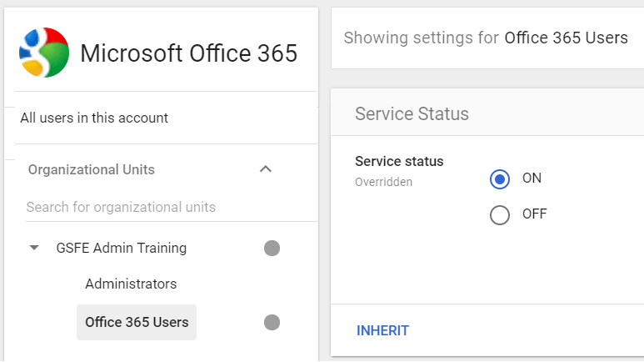Click the Overridden label under Service status
Screen dimensions: 644x362
(x=383, y=181)
